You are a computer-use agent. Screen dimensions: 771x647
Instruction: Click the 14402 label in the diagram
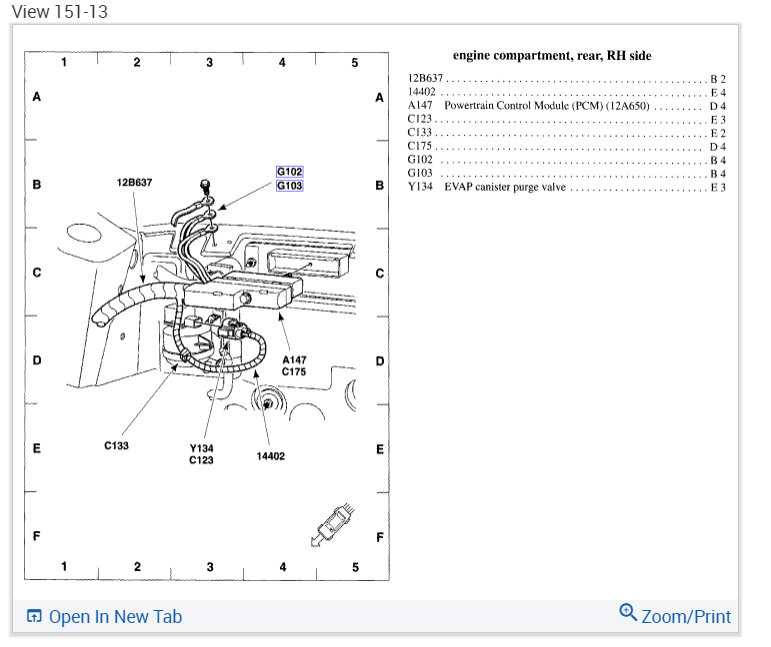[271, 456]
